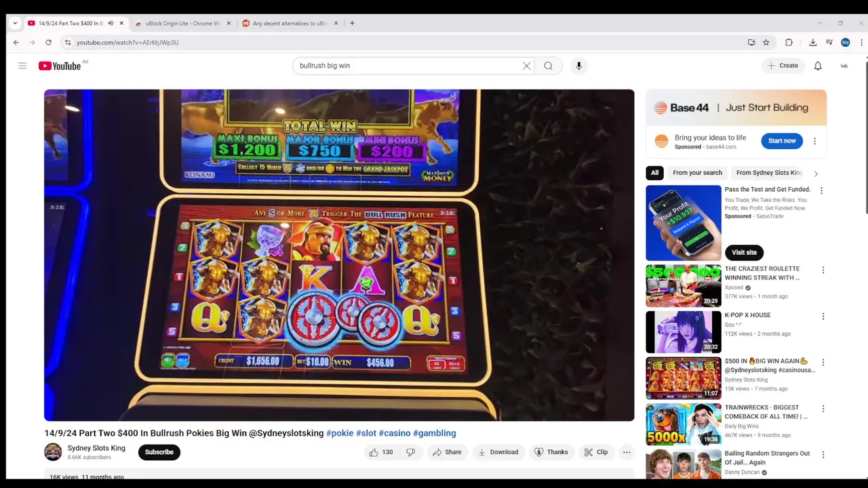Click the video player to pause

pos(339,255)
